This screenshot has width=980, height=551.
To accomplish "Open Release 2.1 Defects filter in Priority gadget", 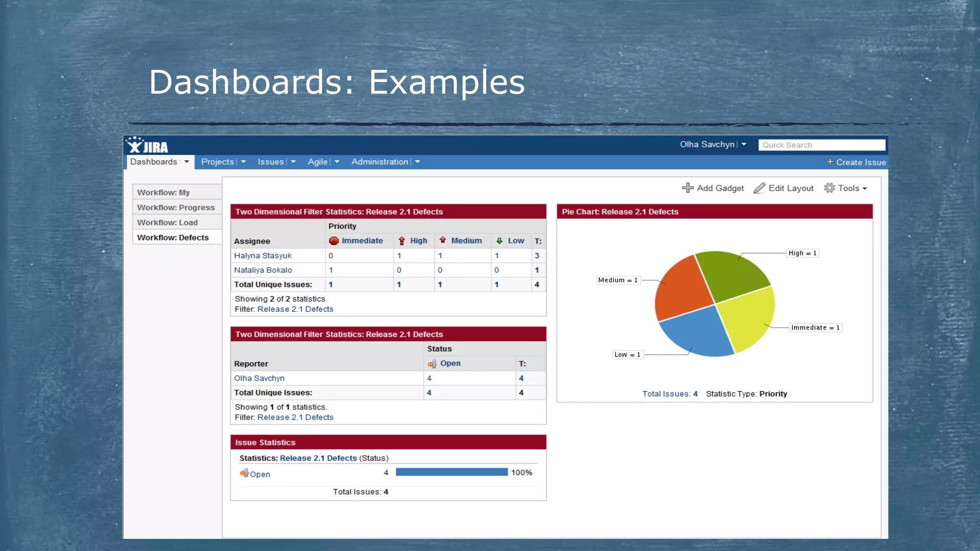I will coord(295,309).
